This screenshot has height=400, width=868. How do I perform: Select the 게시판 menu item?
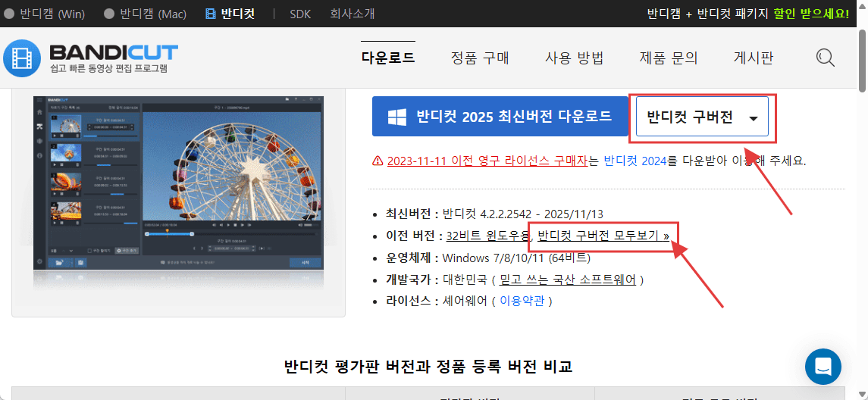pos(753,58)
